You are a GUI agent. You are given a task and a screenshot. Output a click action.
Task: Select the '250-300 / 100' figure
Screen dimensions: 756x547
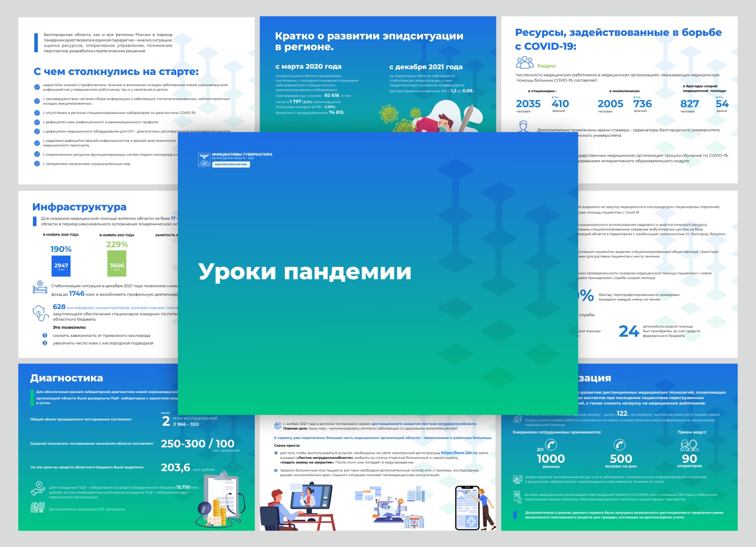(198, 444)
